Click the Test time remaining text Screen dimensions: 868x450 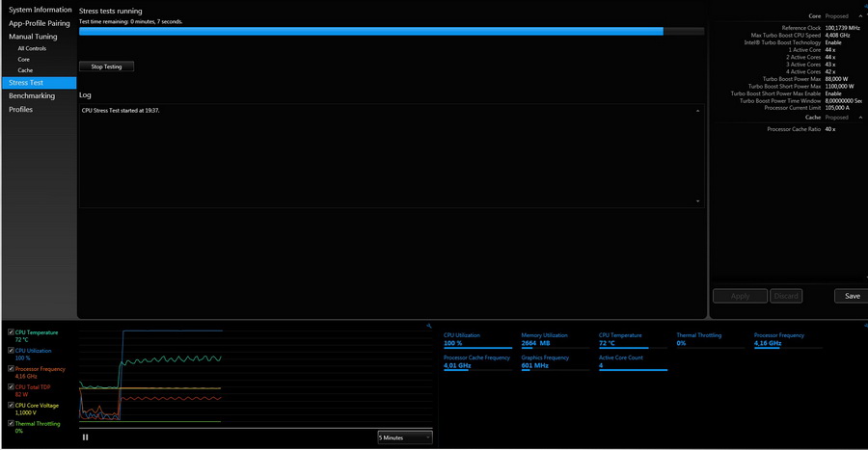point(130,21)
